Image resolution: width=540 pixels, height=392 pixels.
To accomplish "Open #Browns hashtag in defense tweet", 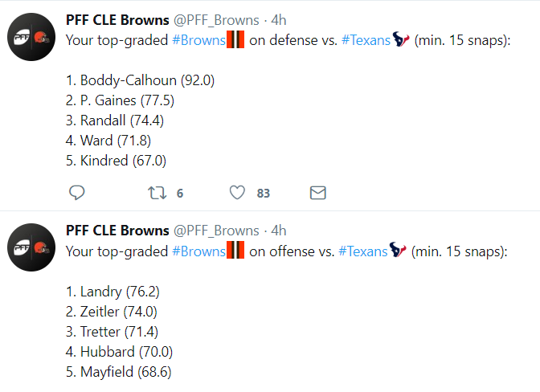I will (x=198, y=40).
